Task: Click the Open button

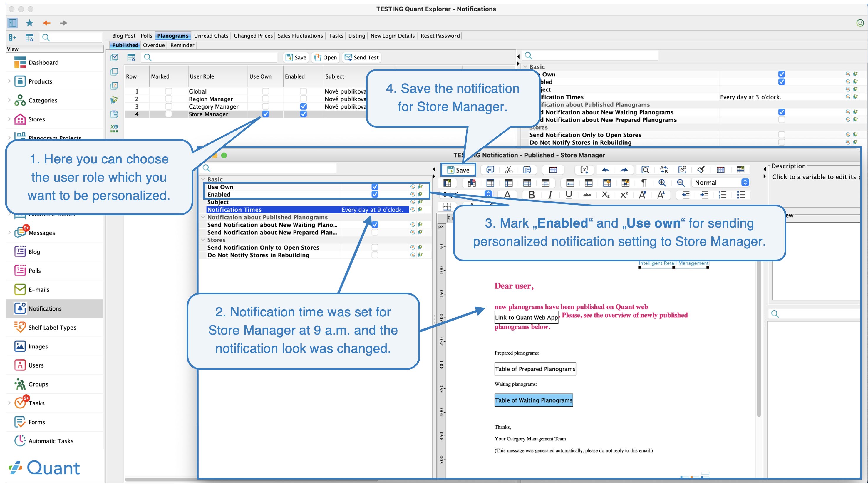Action: (326, 57)
